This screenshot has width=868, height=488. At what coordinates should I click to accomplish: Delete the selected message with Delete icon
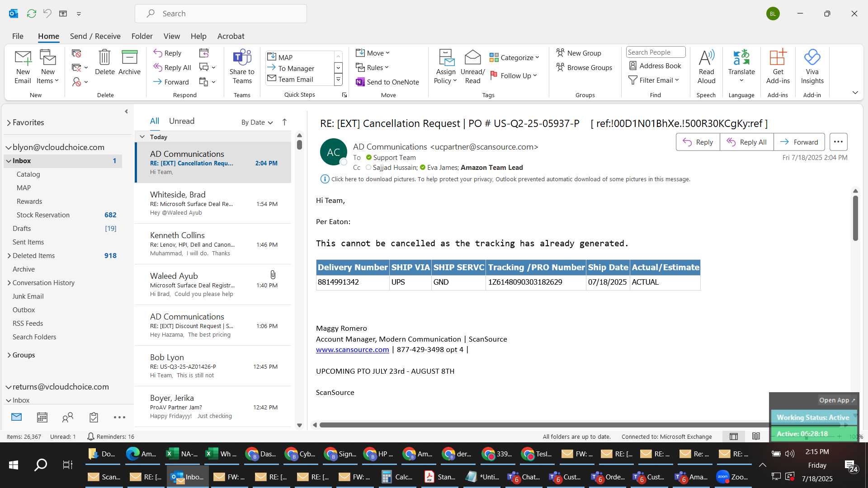coord(104,62)
